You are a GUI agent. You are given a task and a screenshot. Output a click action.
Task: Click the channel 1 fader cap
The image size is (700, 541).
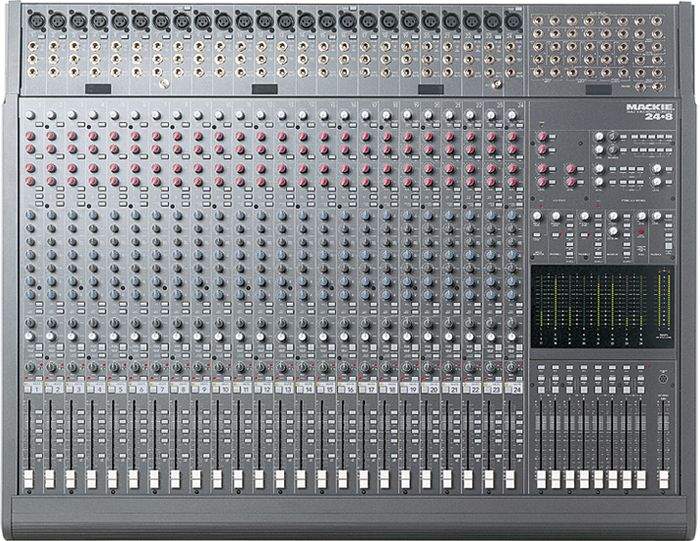[x=29, y=479]
